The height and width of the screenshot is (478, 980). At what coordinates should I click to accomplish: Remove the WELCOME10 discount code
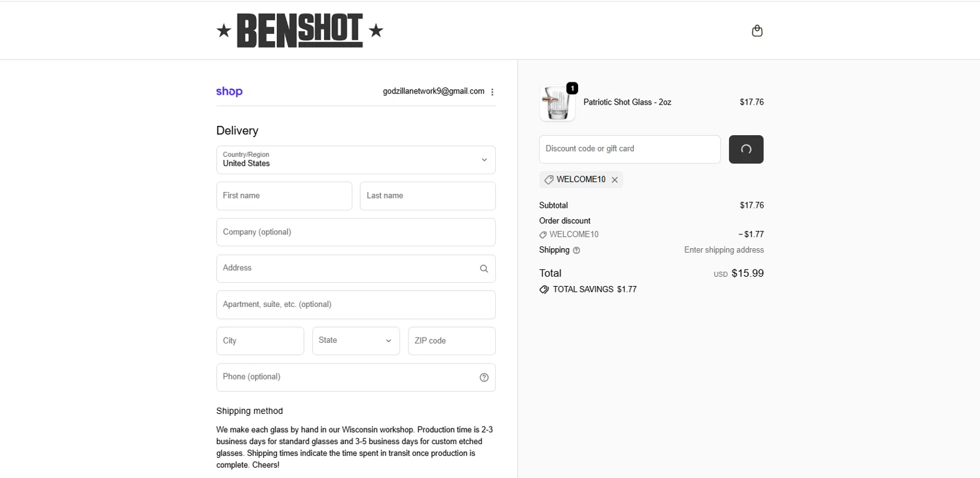[x=615, y=180]
